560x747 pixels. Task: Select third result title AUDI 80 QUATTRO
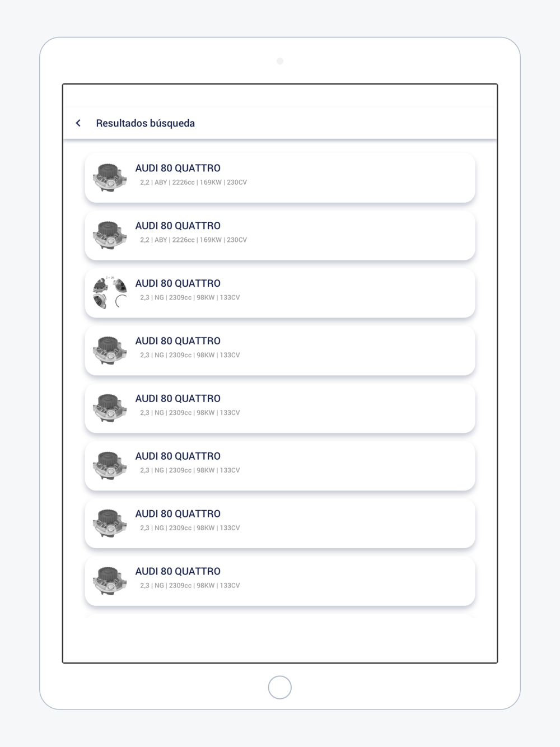[x=178, y=283]
